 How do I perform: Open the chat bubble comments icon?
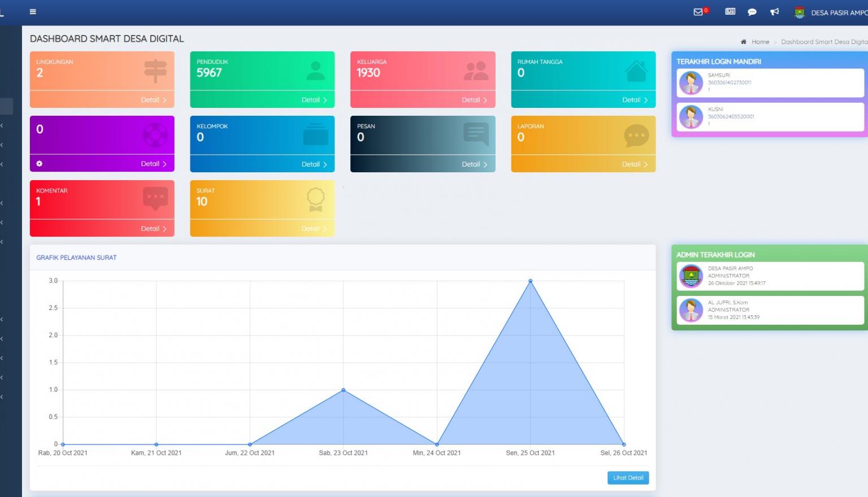click(x=752, y=12)
